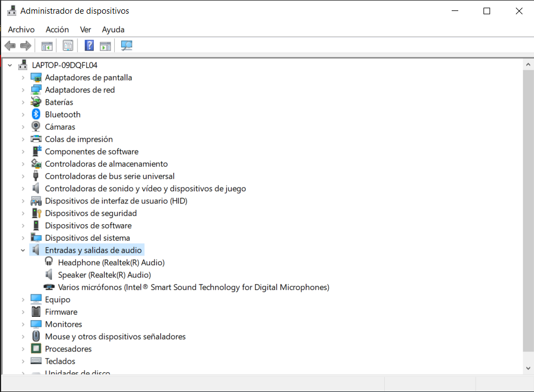Image resolution: width=534 pixels, height=392 pixels.
Task: Click the Dispositivos de seguridad key icon
Action: point(36,213)
